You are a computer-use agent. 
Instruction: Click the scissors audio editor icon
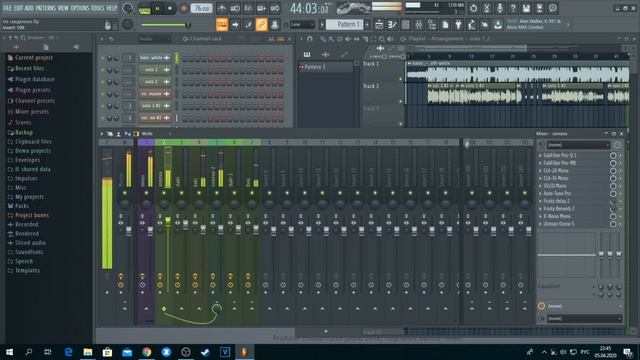487,8
